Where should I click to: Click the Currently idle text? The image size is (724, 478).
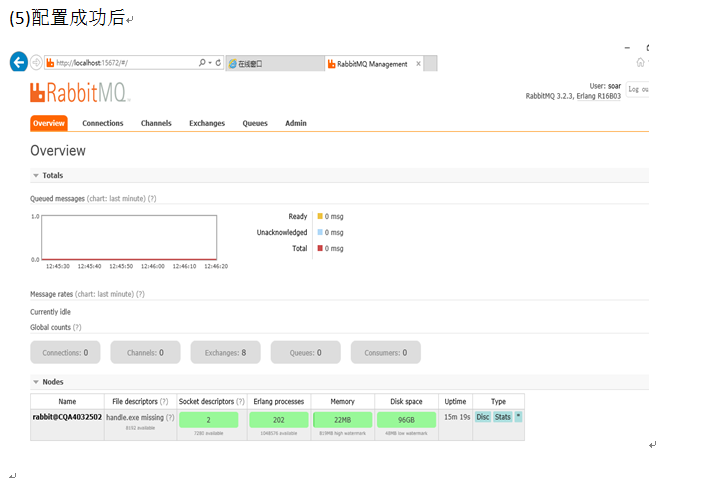(50, 312)
